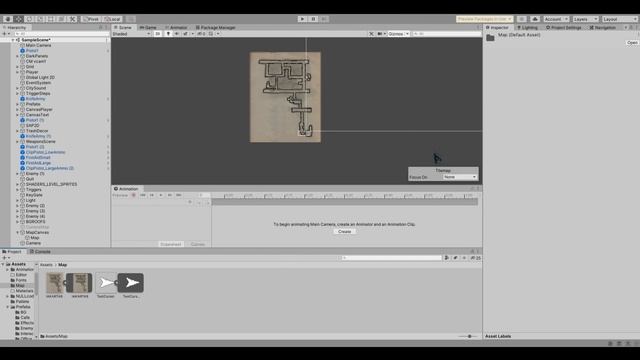Screen dimensions: 640x360
Task: Select the first map texture thumbnail
Action: [x=54, y=283]
